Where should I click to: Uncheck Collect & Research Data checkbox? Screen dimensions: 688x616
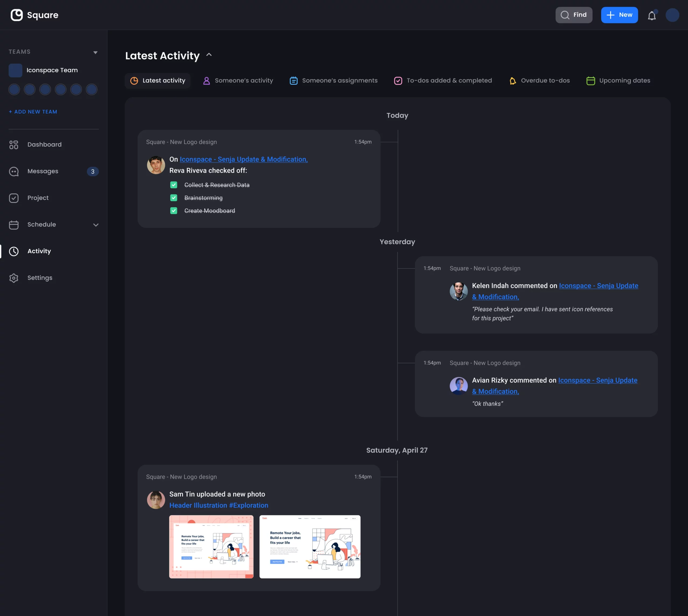click(x=174, y=185)
